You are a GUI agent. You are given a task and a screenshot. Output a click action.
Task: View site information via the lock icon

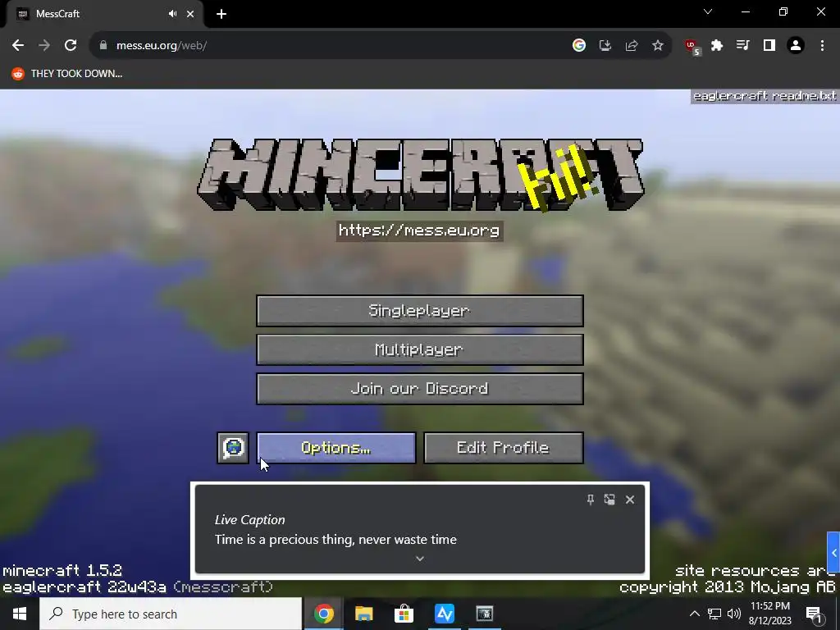pyautogui.click(x=103, y=46)
